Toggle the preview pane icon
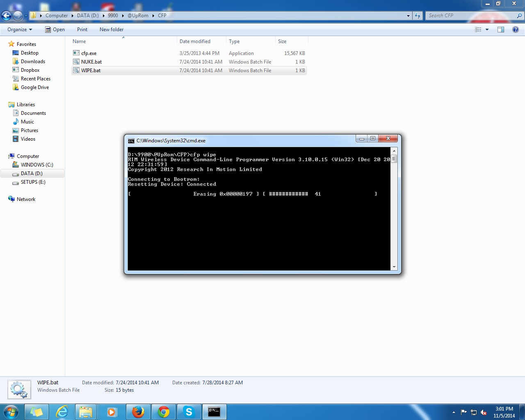The height and width of the screenshot is (420, 525). click(x=500, y=30)
